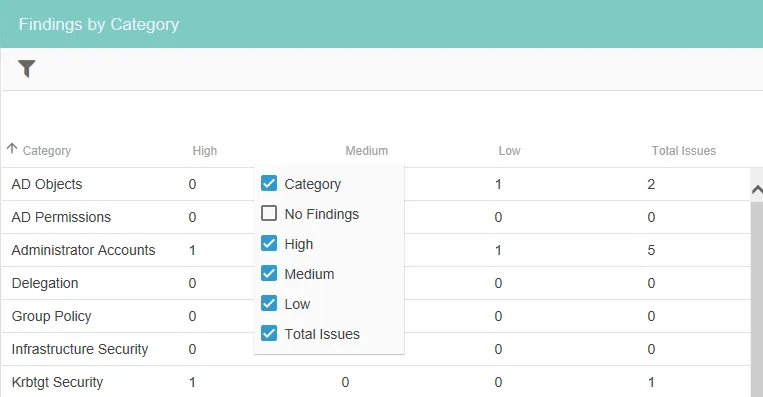The height and width of the screenshot is (397, 763).
Task: Click Total Issues value 2 for AD Objects
Action: click(x=651, y=184)
